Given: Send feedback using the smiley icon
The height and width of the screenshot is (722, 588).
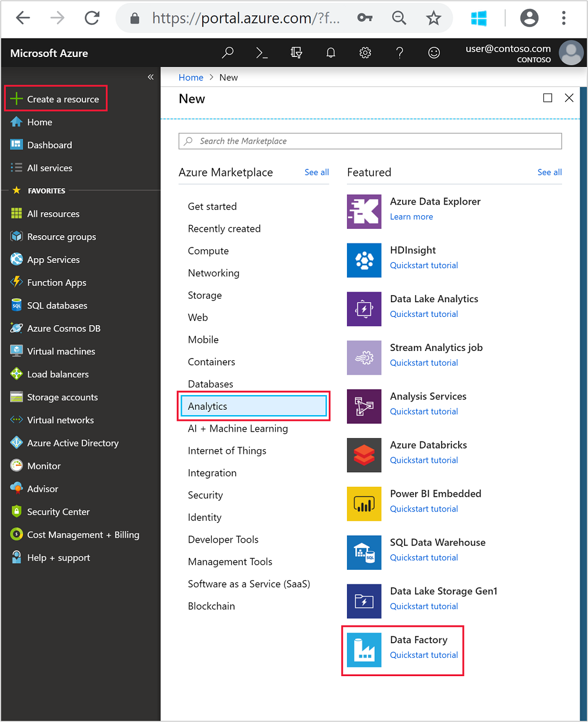Looking at the screenshot, I should 434,52.
